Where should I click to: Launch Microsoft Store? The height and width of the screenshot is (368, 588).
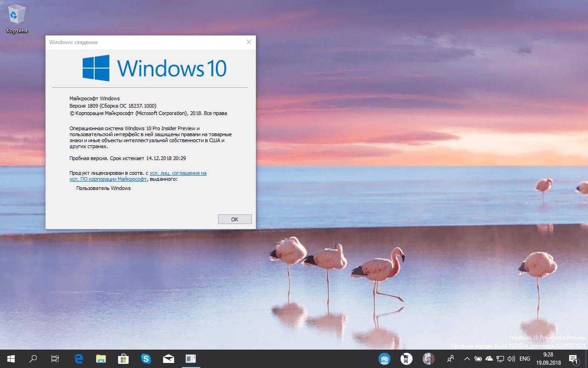coord(123,359)
